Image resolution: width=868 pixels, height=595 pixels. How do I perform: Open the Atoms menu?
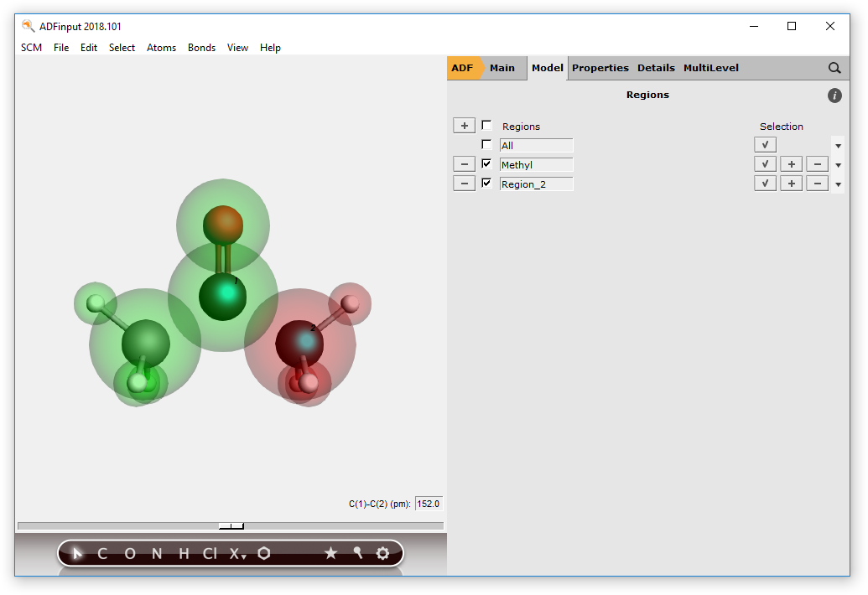click(x=161, y=48)
